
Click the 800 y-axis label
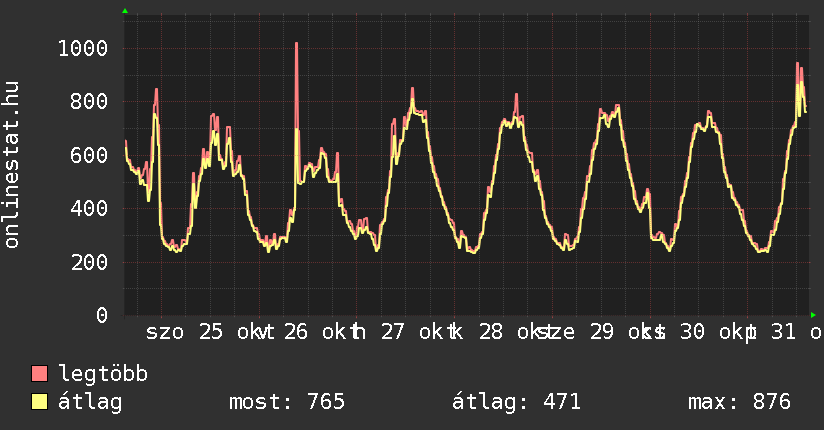click(89, 102)
